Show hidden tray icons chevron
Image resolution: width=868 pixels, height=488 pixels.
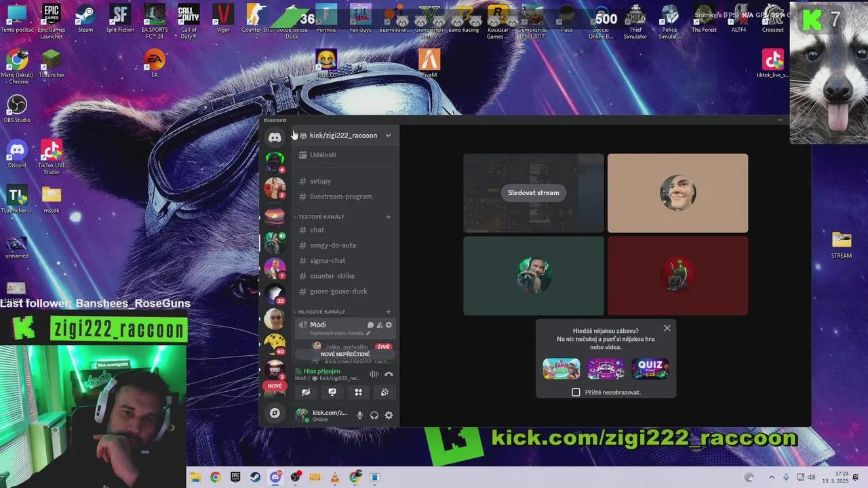pyautogui.click(x=771, y=477)
